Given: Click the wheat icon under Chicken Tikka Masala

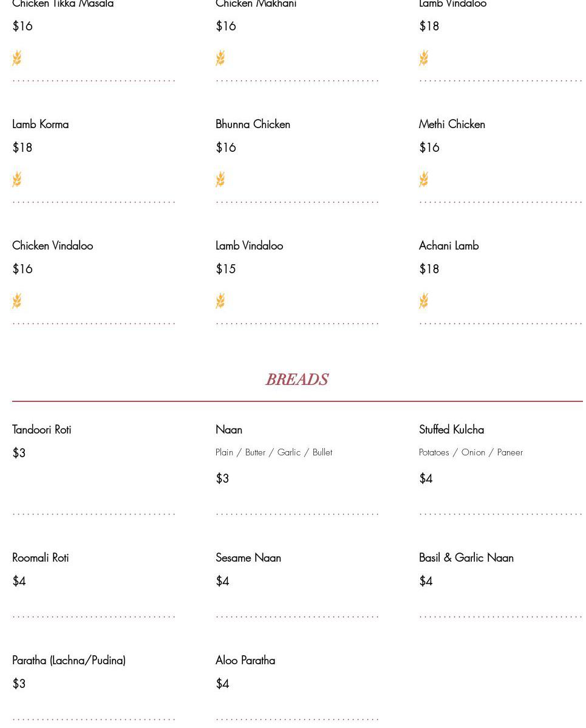Looking at the screenshot, I should pyautogui.click(x=17, y=58).
